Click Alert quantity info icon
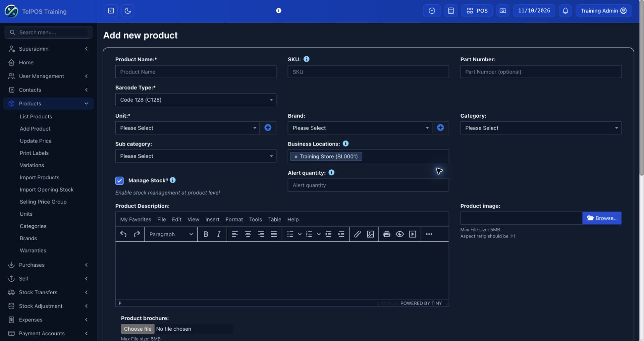Screen dimensions: 644x341 click(x=331, y=172)
